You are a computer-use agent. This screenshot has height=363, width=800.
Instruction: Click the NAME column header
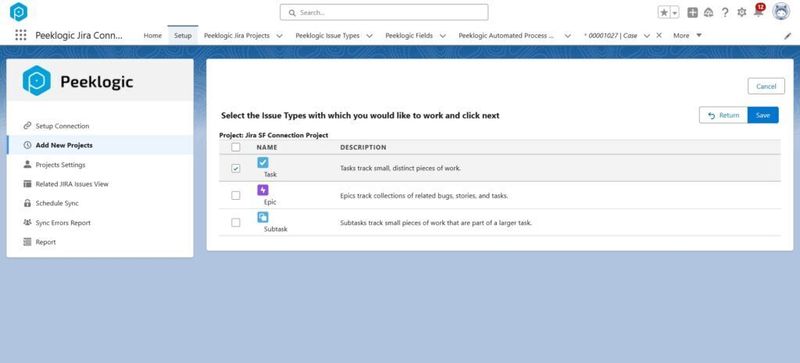click(x=267, y=148)
